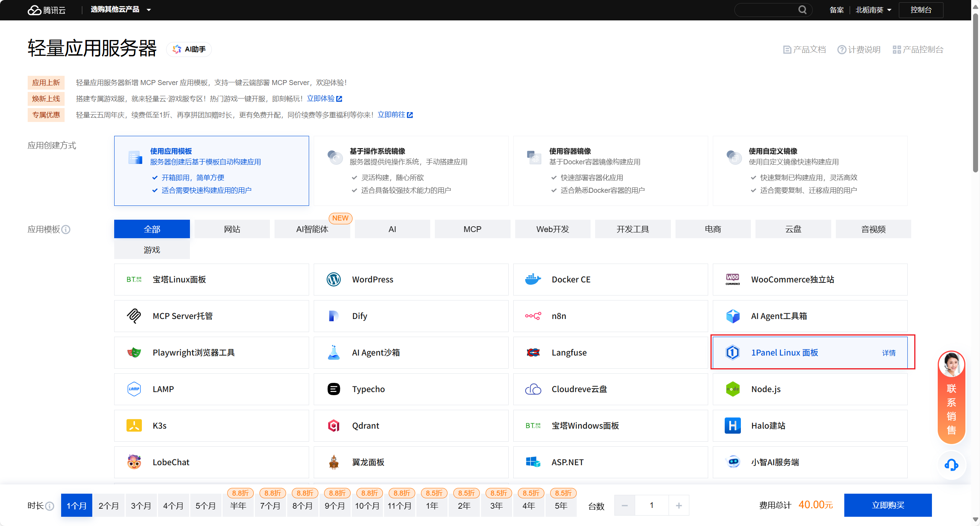Click the Qdrant logo icon
The height and width of the screenshot is (526, 980).
333,426
